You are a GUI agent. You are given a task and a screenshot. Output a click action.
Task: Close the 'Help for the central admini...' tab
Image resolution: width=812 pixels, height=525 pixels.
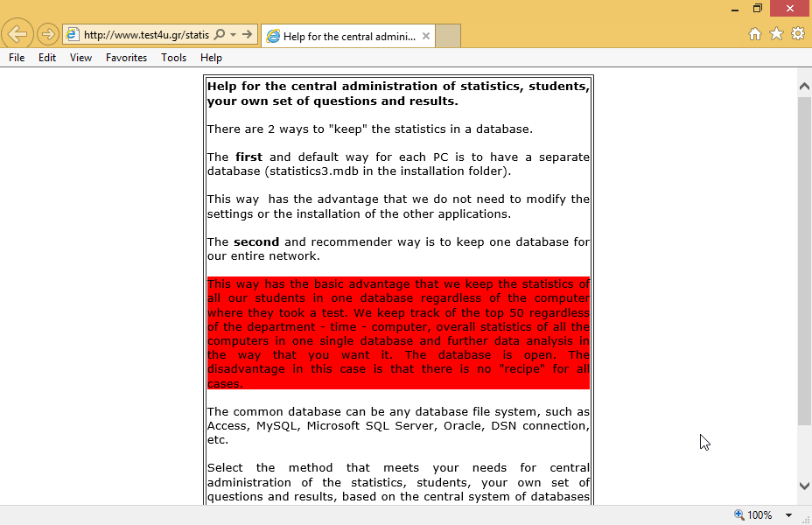[x=425, y=36]
